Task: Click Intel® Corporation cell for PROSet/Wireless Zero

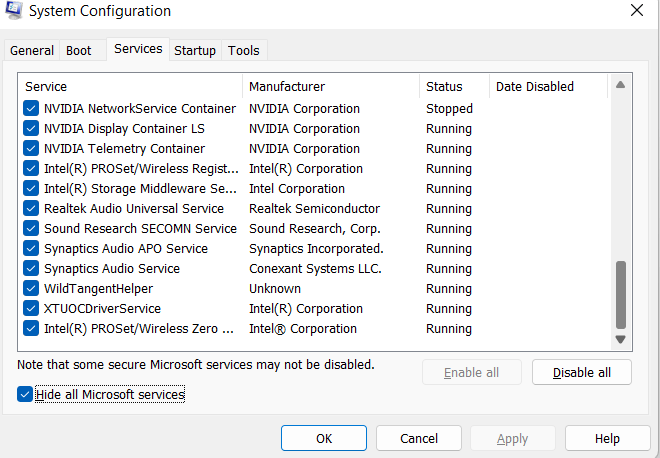Action: pyautogui.click(x=303, y=328)
